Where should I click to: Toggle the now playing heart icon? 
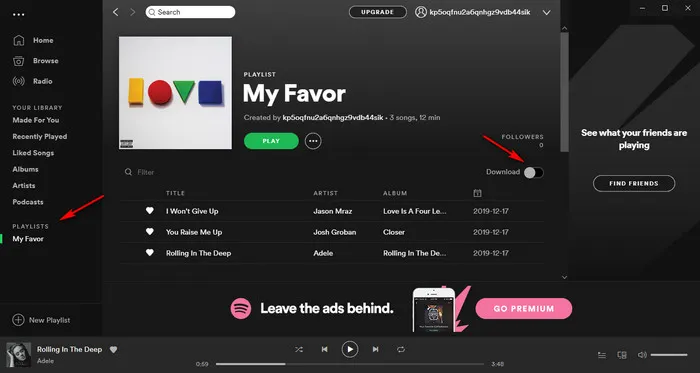tap(113, 350)
